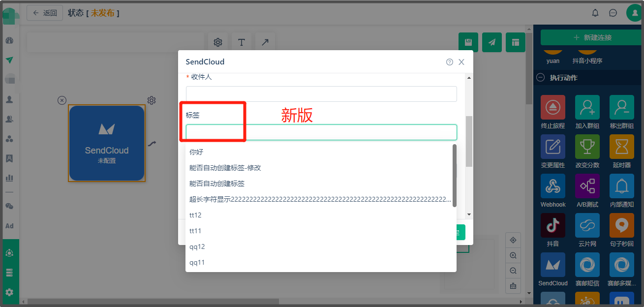The width and height of the screenshot is (644, 307).
Task: Select 加入群组 action icon
Action: pos(587,107)
